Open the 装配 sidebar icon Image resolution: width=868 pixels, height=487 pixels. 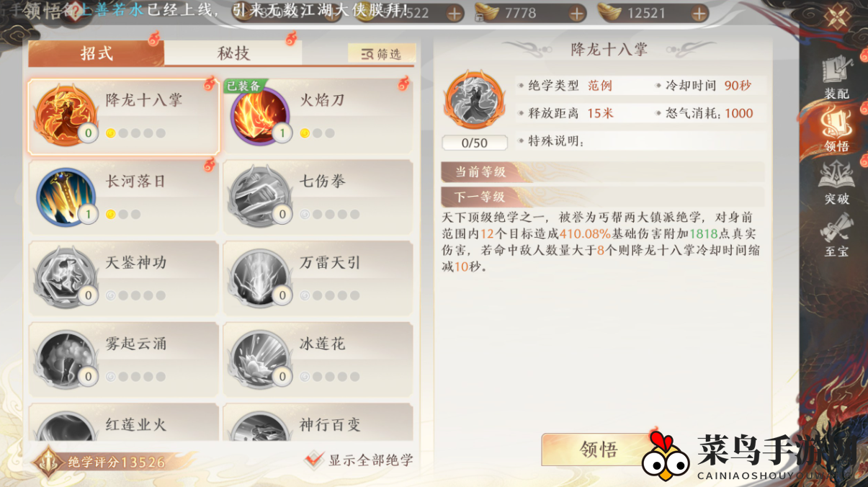[x=836, y=78]
